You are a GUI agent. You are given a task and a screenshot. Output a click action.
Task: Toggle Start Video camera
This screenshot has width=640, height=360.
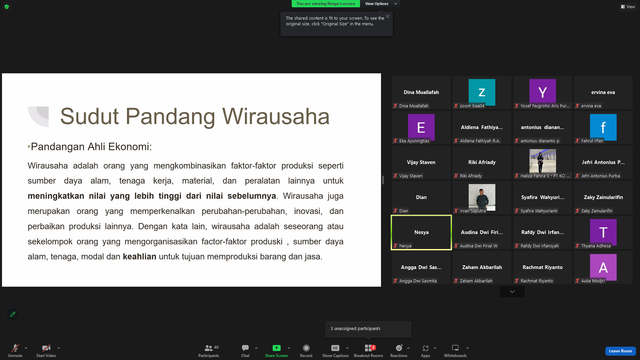point(46,350)
